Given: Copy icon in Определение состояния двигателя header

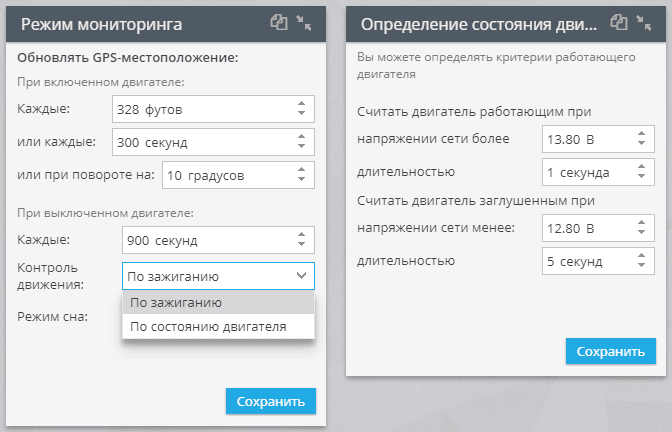Looking at the screenshot, I should 619,22.
